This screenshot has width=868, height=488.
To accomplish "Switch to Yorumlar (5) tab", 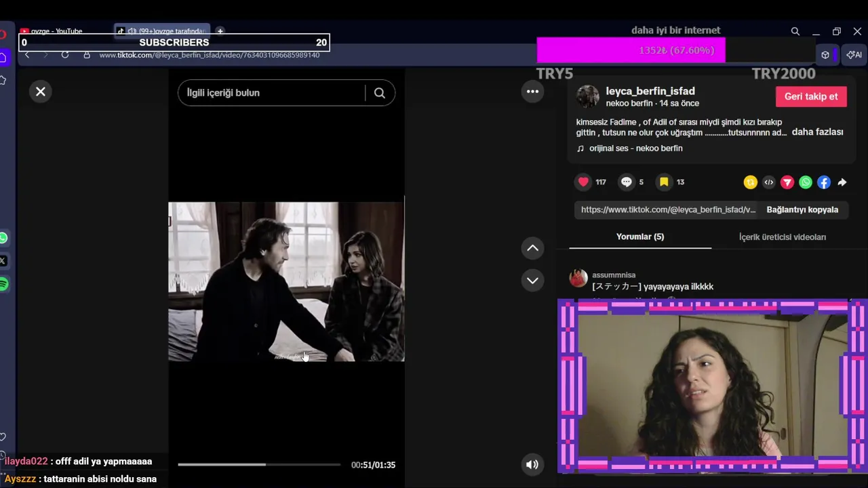I will click(640, 237).
